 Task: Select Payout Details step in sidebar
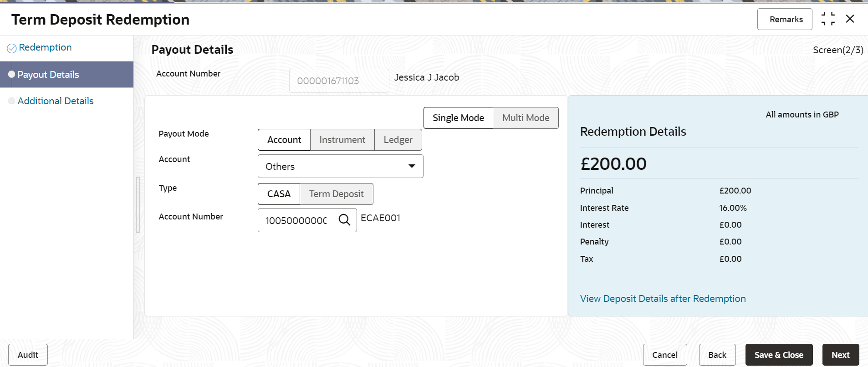click(x=48, y=75)
